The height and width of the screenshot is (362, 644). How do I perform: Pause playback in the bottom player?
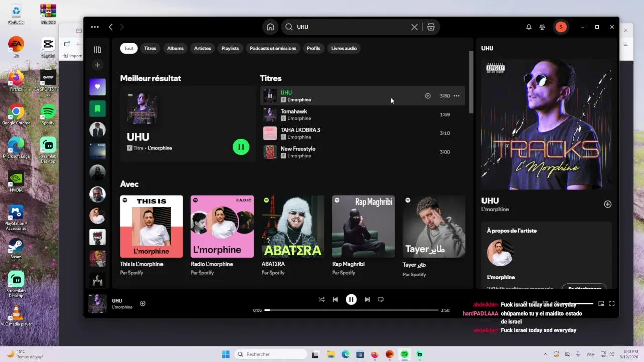[351, 299]
